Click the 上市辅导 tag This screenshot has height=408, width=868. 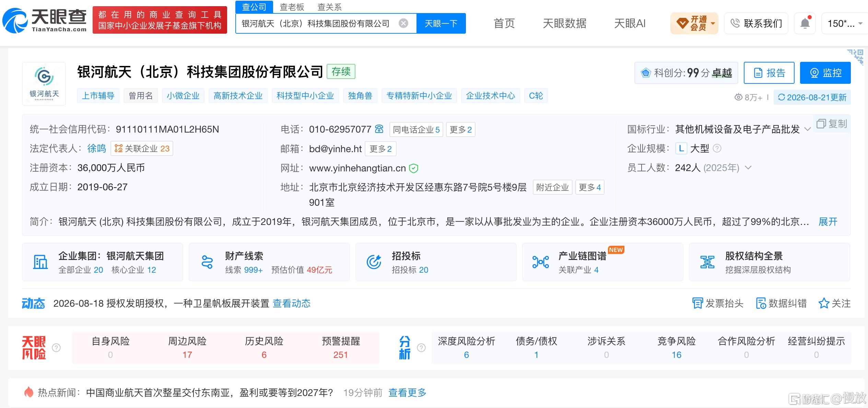pos(98,95)
